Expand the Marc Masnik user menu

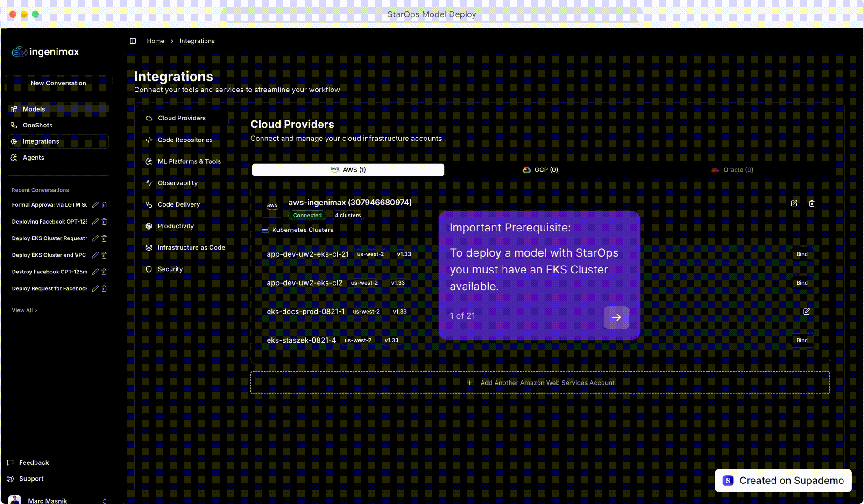(58, 500)
